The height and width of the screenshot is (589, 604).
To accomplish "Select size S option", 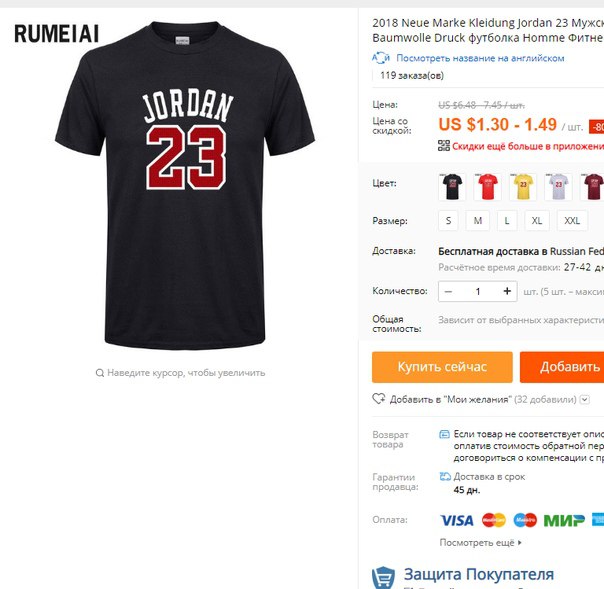I will [448, 221].
